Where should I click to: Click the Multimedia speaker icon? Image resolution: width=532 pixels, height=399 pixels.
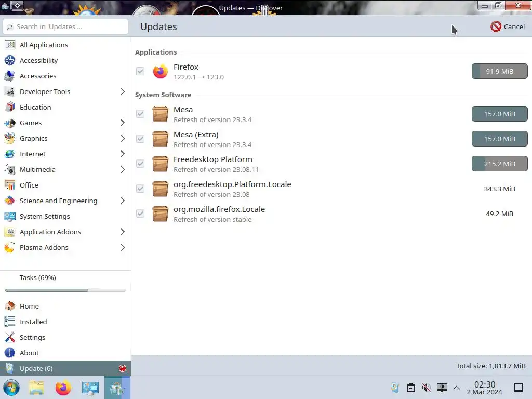(x=10, y=170)
